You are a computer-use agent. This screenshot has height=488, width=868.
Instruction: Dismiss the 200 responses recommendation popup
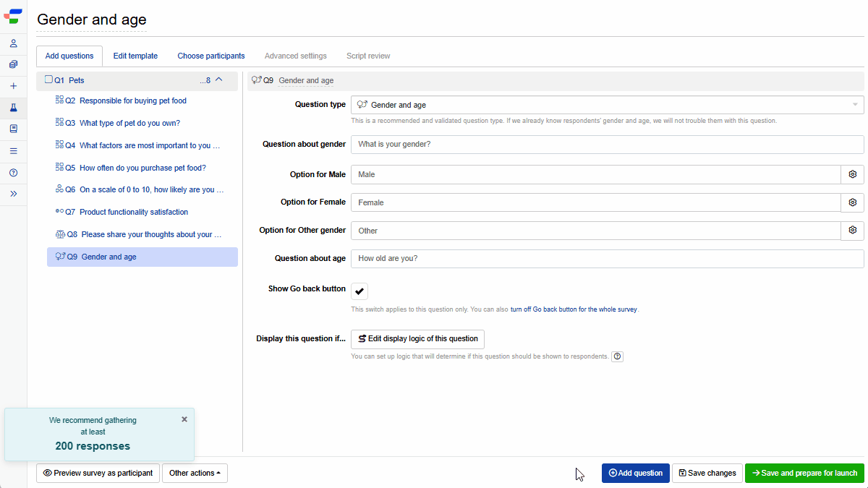click(184, 419)
